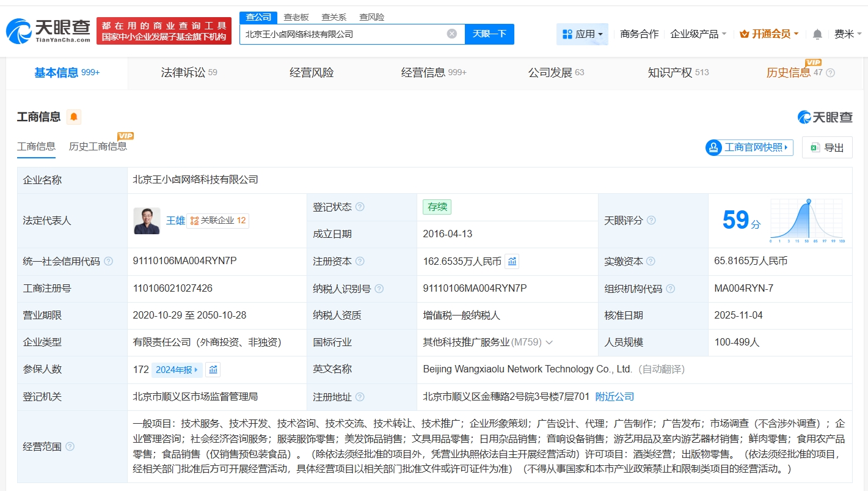Click the 导出 export button
Screen dimensions: 868x491
[827, 147]
